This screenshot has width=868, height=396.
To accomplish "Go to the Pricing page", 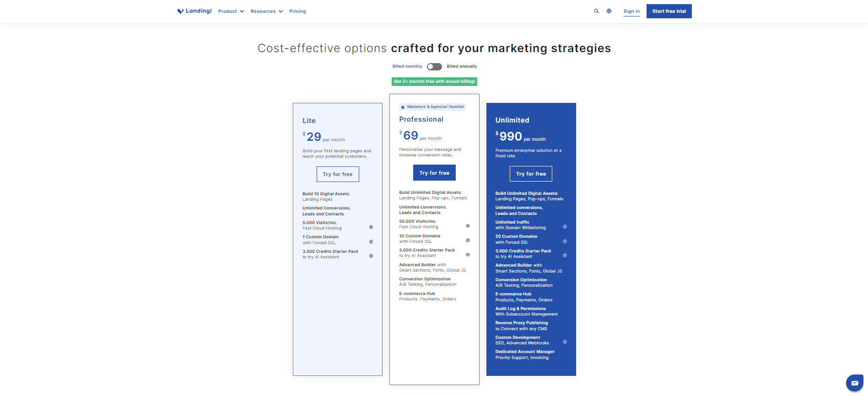I will [297, 11].
